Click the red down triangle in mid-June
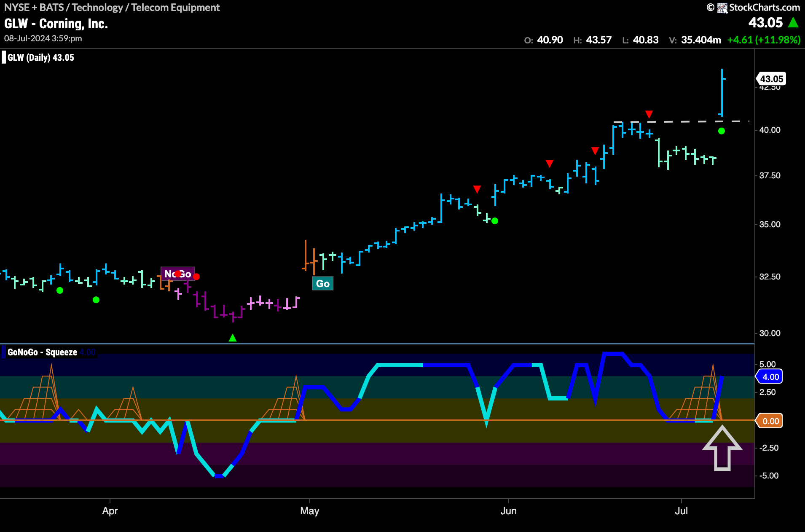Screen dimensions: 805x532 point(595,150)
